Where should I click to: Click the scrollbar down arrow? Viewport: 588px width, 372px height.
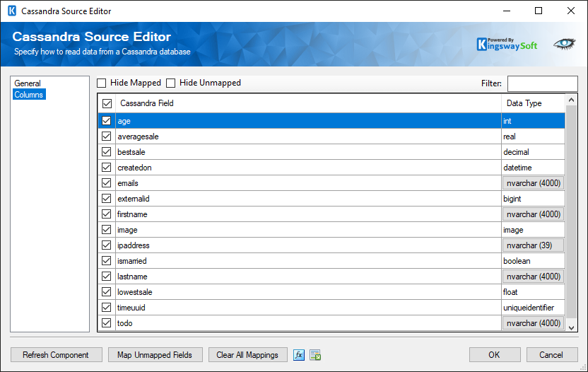point(571,327)
